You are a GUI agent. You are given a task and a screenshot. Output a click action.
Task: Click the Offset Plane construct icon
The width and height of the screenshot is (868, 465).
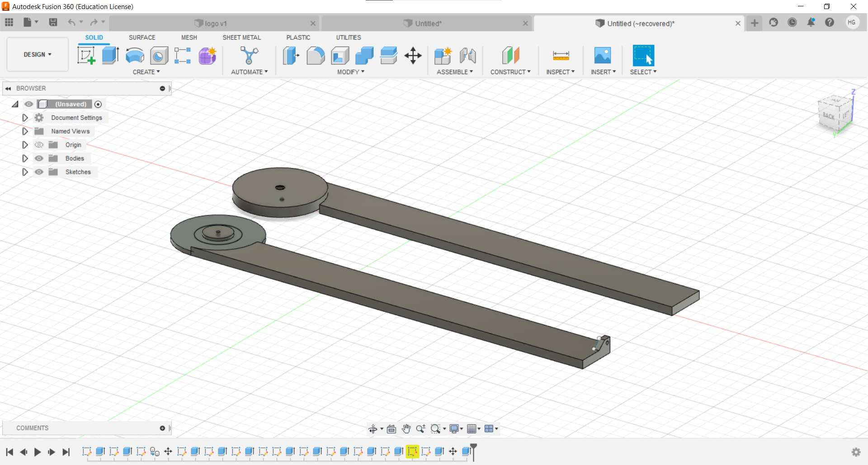click(x=510, y=56)
